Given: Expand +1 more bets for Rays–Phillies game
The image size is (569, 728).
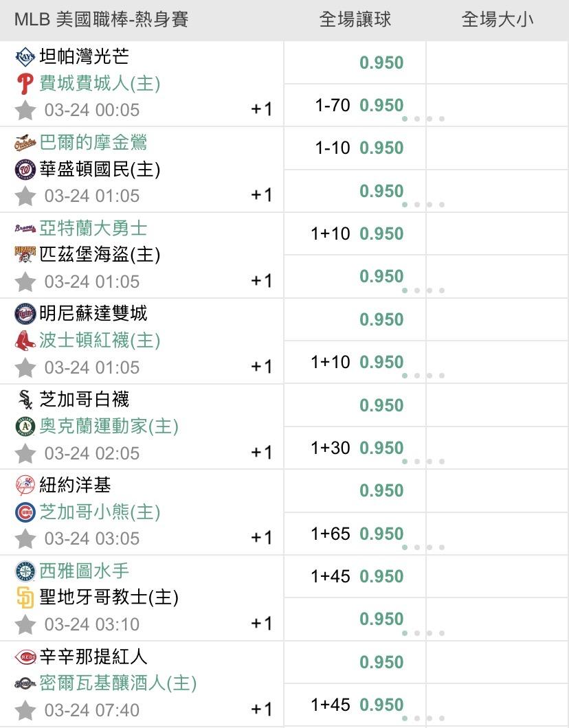Looking at the screenshot, I should [262, 109].
